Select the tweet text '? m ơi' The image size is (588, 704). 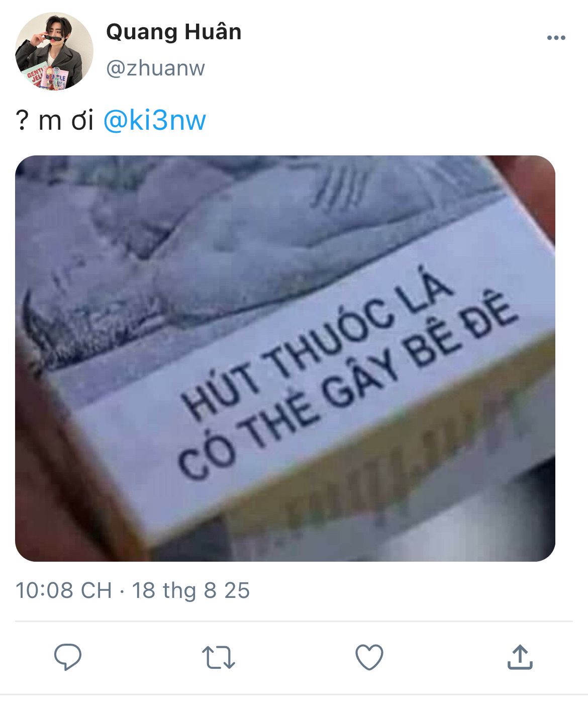tap(55, 121)
